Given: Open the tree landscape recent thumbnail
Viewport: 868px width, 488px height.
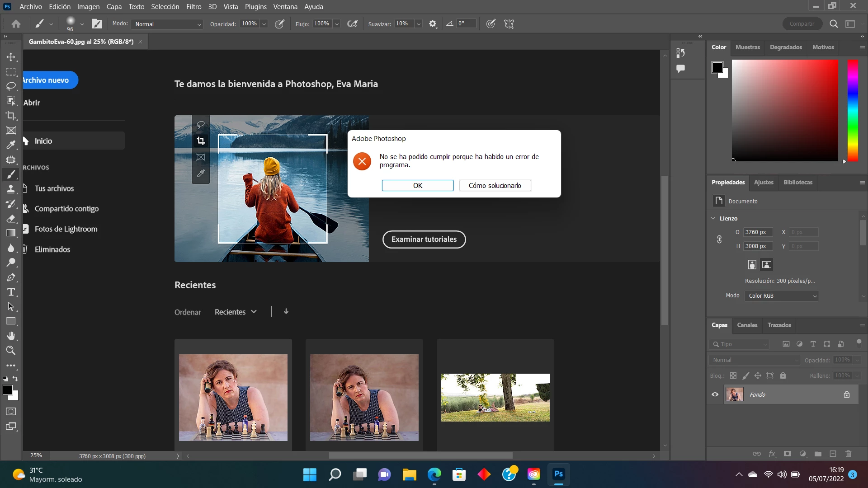Looking at the screenshot, I should tap(495, 398).
